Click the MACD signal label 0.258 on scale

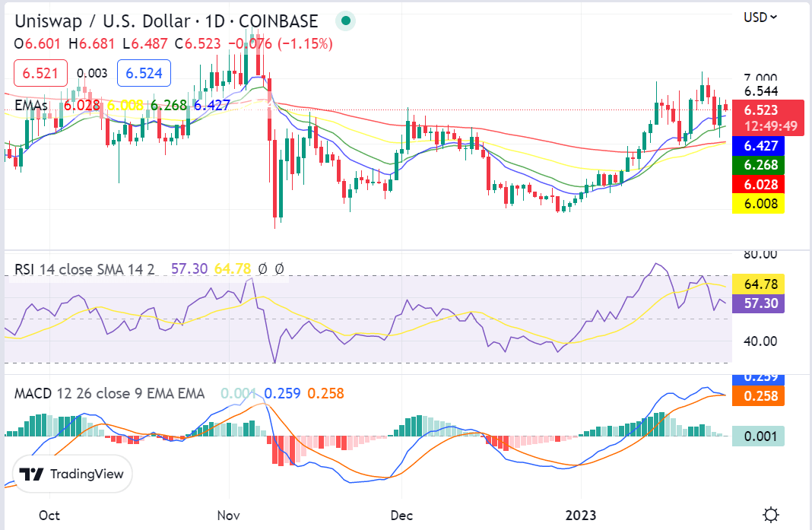[x=758, y=396]
